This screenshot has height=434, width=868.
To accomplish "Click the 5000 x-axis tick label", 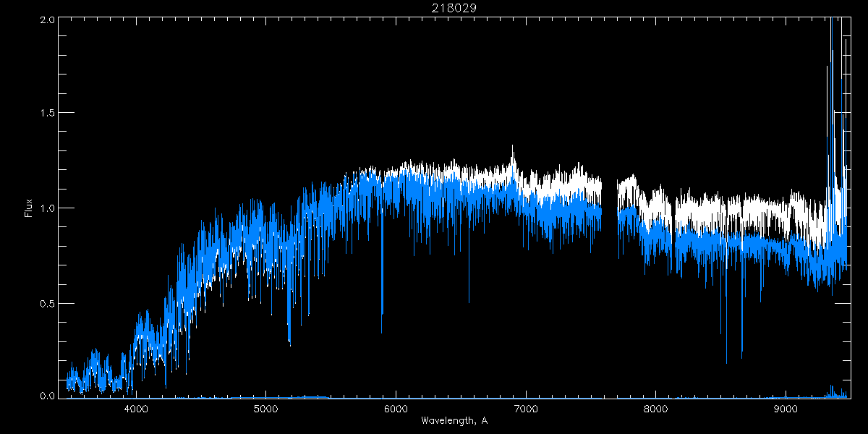I will (266, 409).
